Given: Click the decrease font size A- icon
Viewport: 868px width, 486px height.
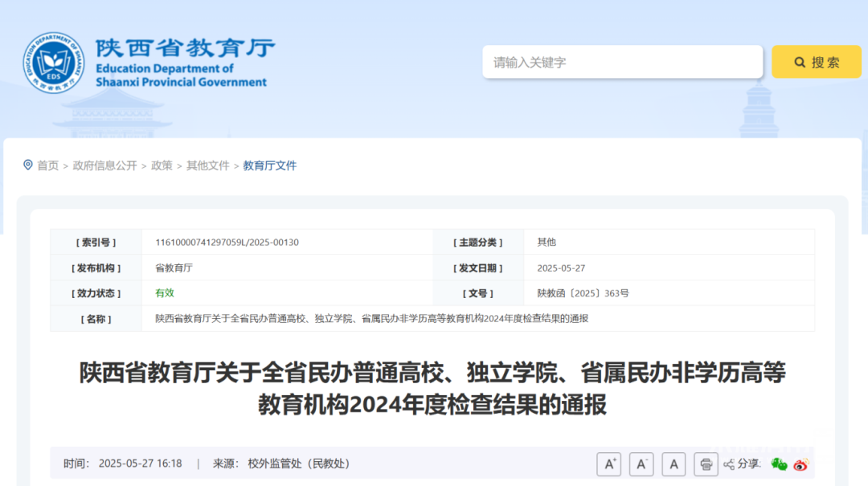Looking at the screenshot, I should click(x=641, y=464).
